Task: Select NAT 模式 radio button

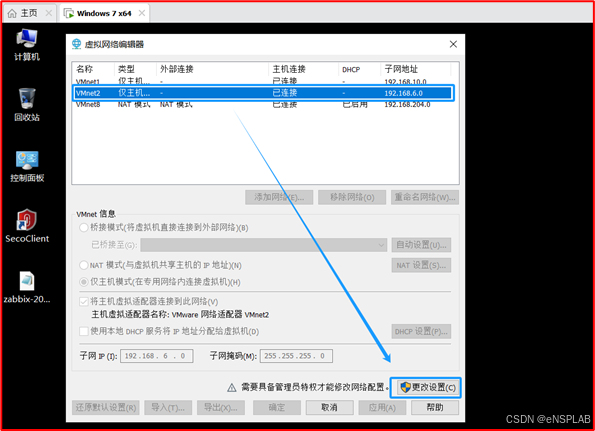Action: click(83, 265)
